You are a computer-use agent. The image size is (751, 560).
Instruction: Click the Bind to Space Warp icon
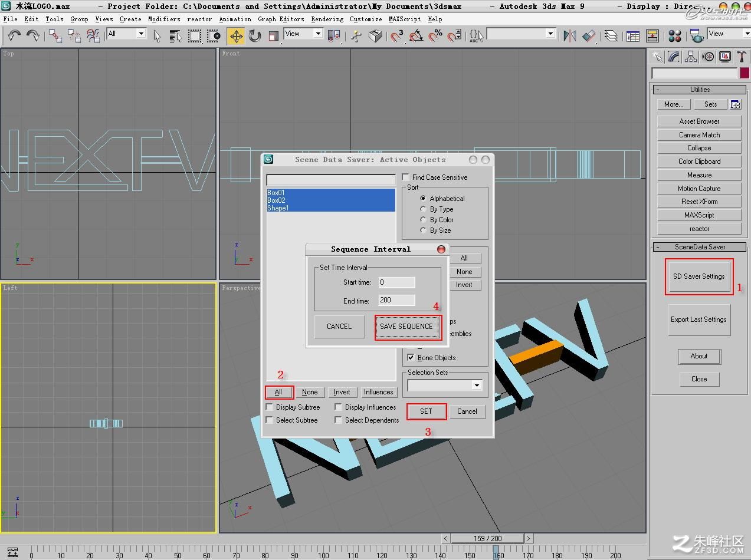pyautogui.click(x=93, y=36)
